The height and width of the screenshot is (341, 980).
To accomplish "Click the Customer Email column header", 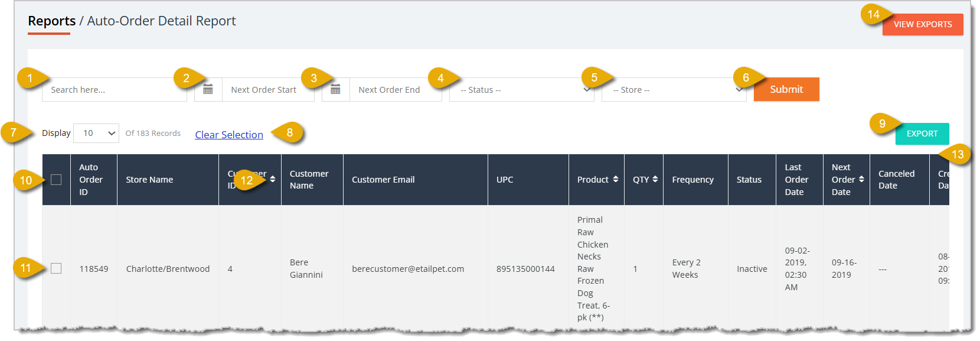I will [x=416, y=180].
